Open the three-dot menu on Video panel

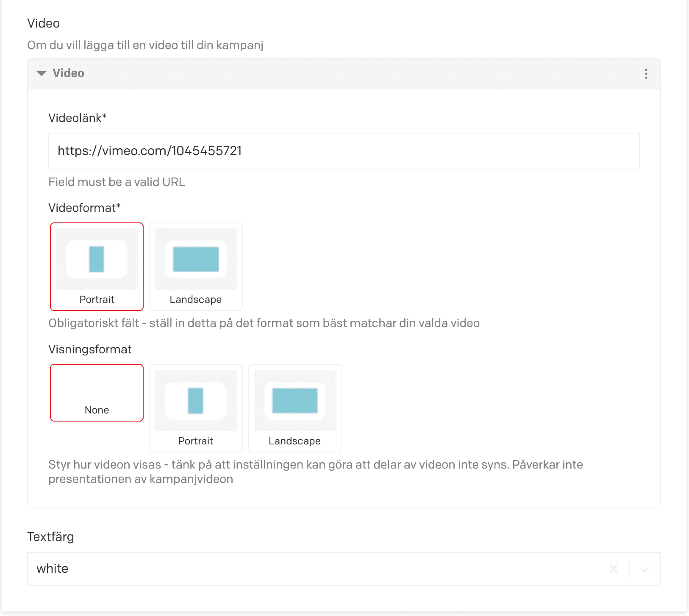point(646,74)
